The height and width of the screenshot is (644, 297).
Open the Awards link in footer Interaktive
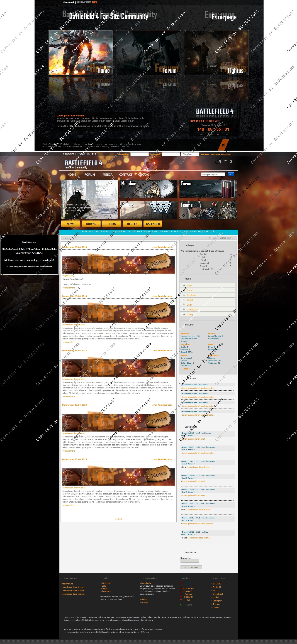(145, 602)
